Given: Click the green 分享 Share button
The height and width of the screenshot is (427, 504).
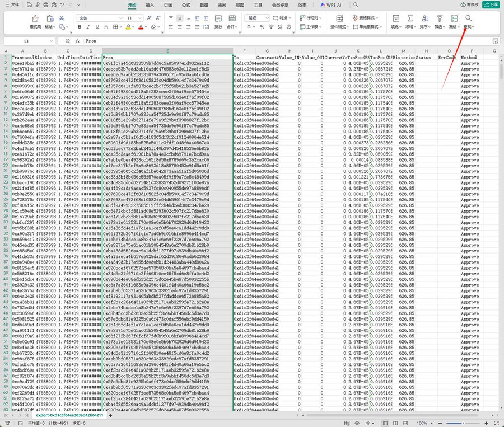Looking at the screenshot, I should (x=491, y=4).
